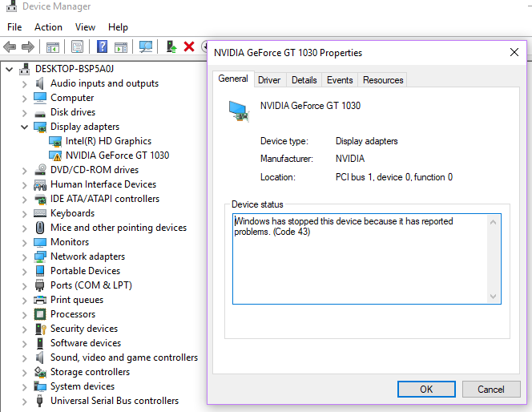Click the Cancel button
532x412 pixels.
[491, 389]
